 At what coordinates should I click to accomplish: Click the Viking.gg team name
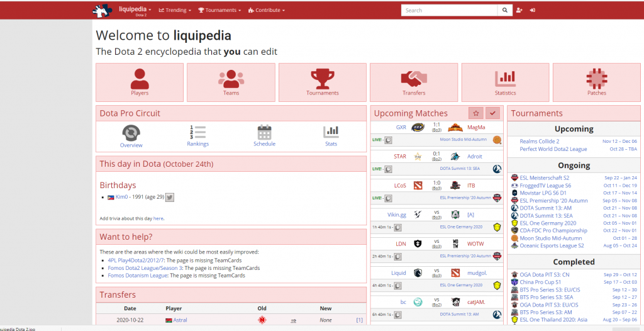396,215
